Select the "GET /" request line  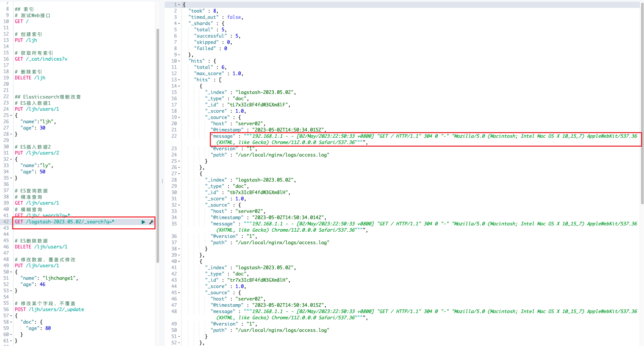coord(22,21)
